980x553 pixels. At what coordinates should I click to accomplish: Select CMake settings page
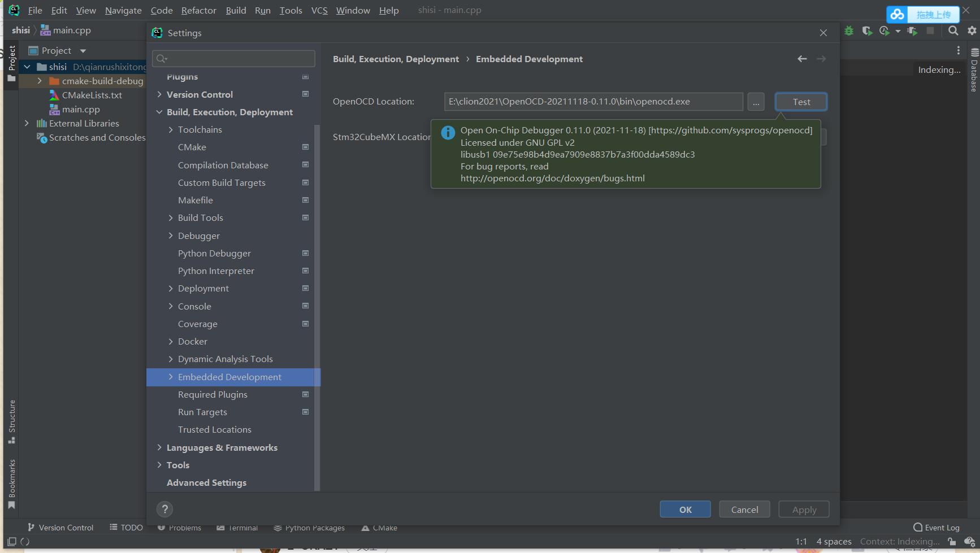tap(192, 147)
